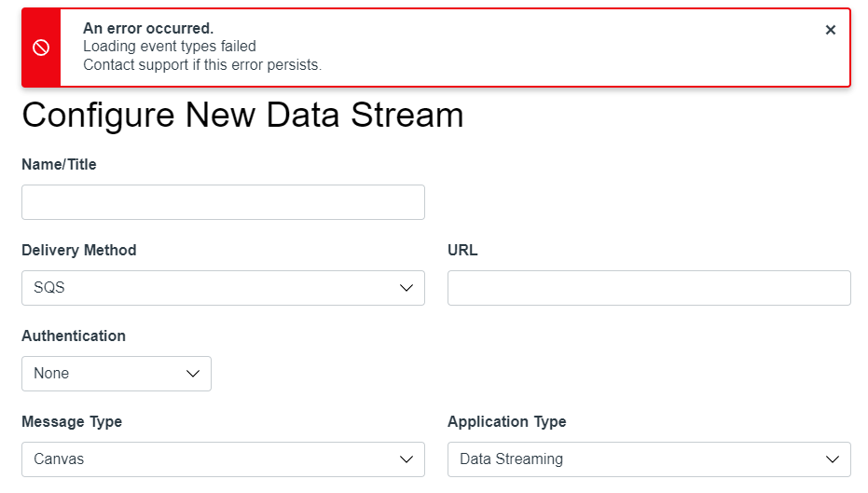
Task: Click the Delivery Method label
Action: coord(79,250)
